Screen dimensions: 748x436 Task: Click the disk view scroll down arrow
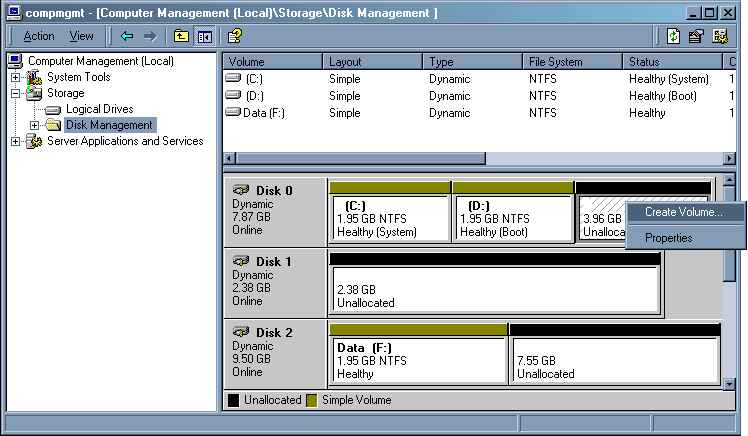[x=729, y=383]
